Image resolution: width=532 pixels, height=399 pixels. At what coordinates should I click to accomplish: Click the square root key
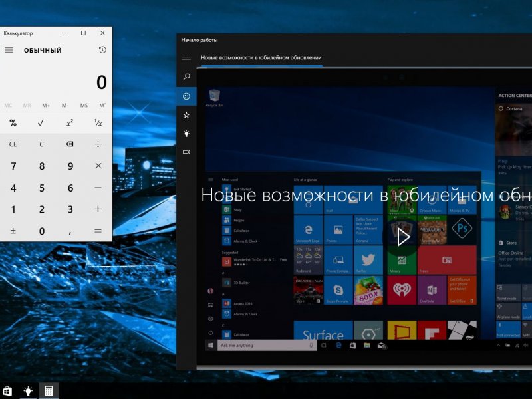(41, 122)
